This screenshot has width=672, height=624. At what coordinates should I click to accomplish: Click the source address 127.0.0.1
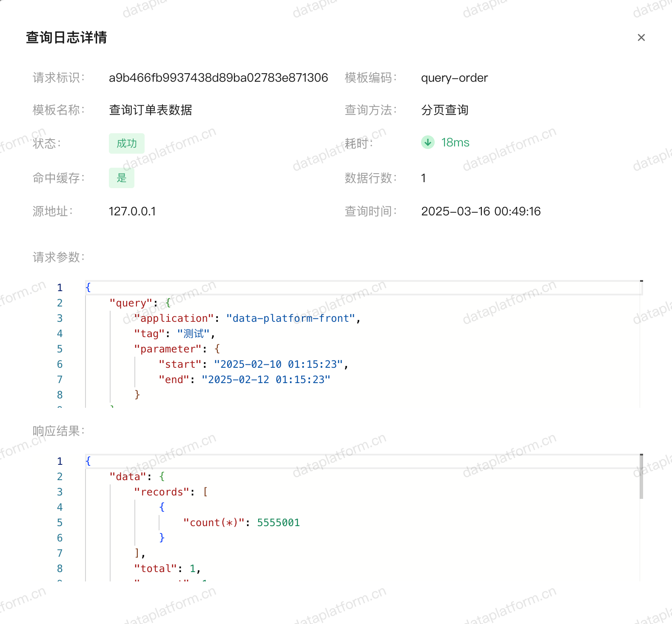[132, 212]
